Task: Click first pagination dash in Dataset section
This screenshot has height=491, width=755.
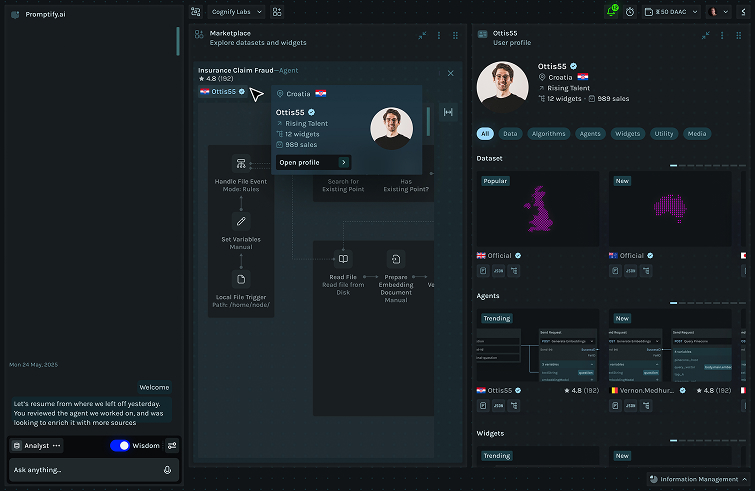Action: point(674,166)
